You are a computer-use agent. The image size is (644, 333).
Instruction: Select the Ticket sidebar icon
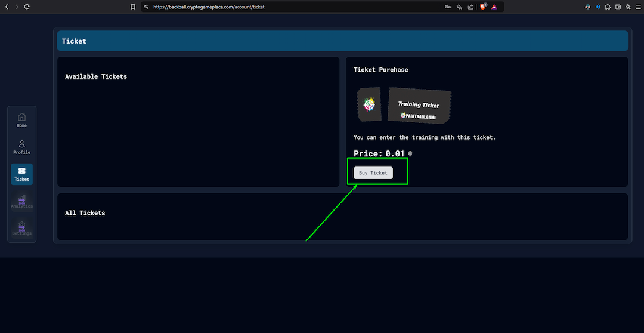[x=21, y=174]
